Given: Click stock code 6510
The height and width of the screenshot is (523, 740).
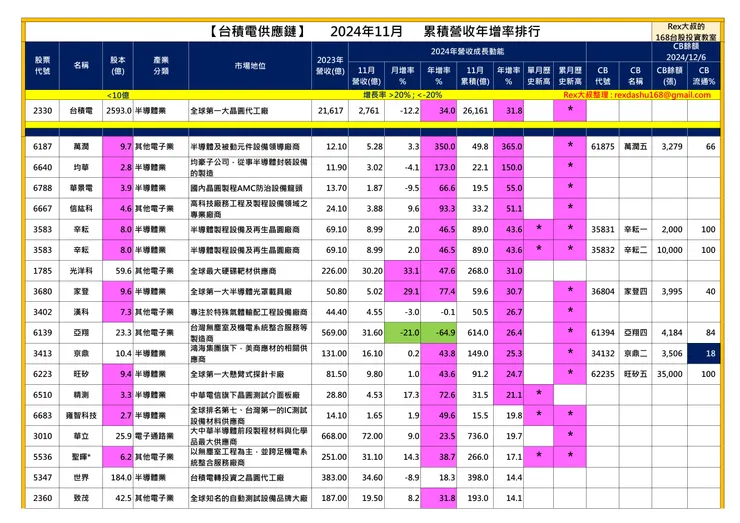Looking at the screenshot, I should [x=42, y=395].
